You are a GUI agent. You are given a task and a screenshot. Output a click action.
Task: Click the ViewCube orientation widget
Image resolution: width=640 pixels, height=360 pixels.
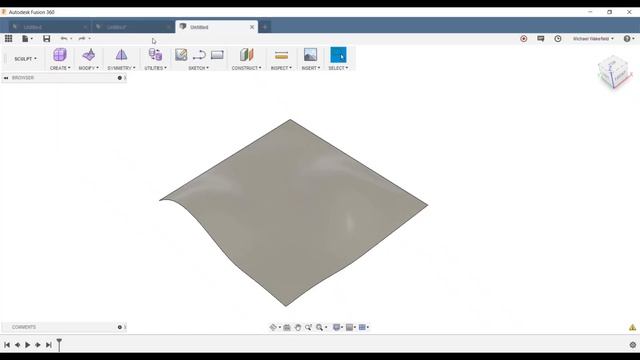[x=614, y=71]
